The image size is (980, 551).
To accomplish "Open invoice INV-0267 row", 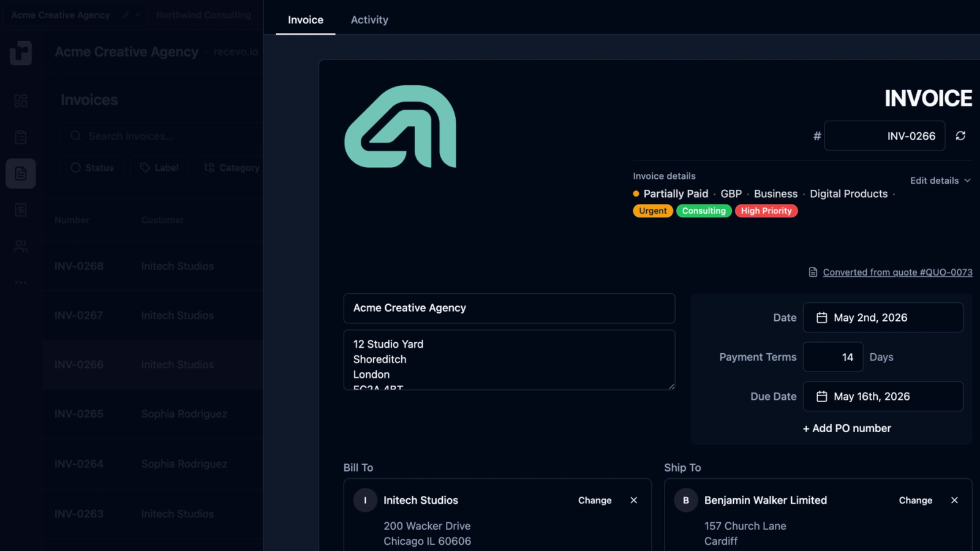I will pos(153,315).
